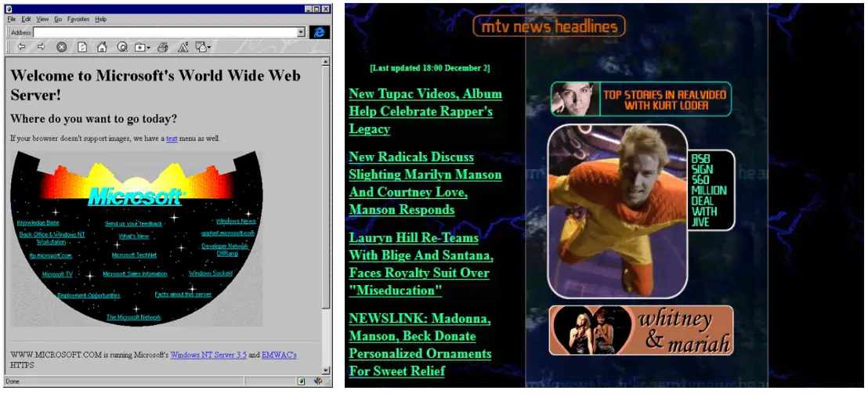Stop page loading with Stop icon
This screenshot has height=394, width=868.
[x=61, y=47]
